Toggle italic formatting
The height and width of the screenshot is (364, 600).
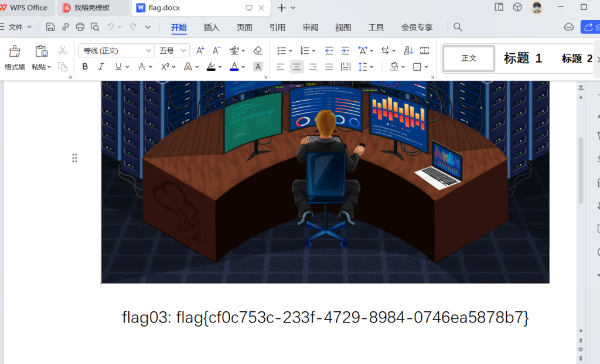[101, 67]
